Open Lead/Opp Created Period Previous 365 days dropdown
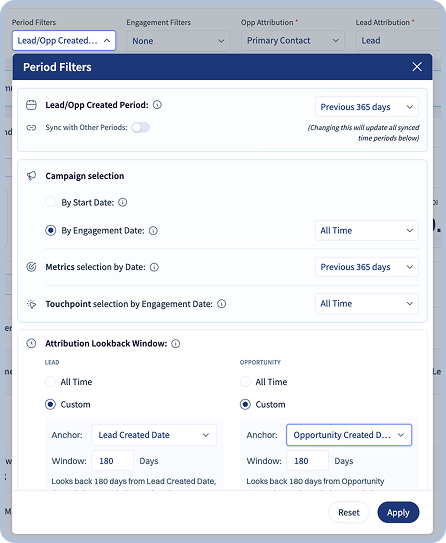The width and height of the screenshot is (446, 543). (367, 107)
